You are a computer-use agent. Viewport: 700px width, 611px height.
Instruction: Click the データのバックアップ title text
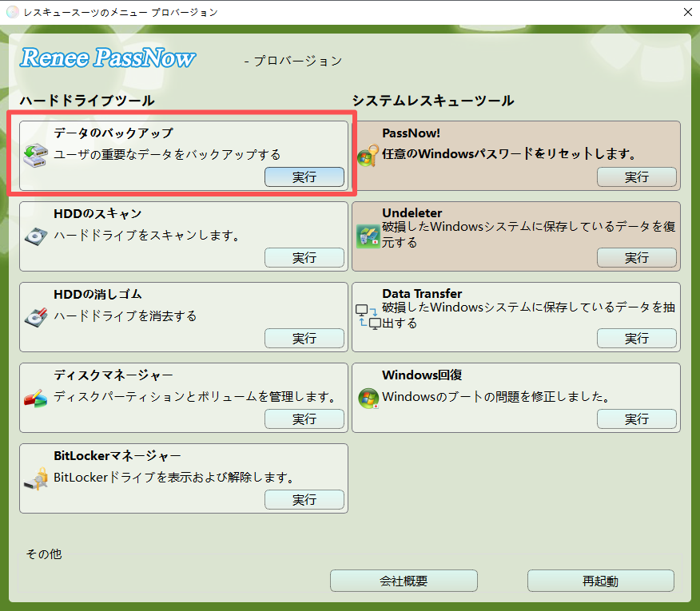113,133
